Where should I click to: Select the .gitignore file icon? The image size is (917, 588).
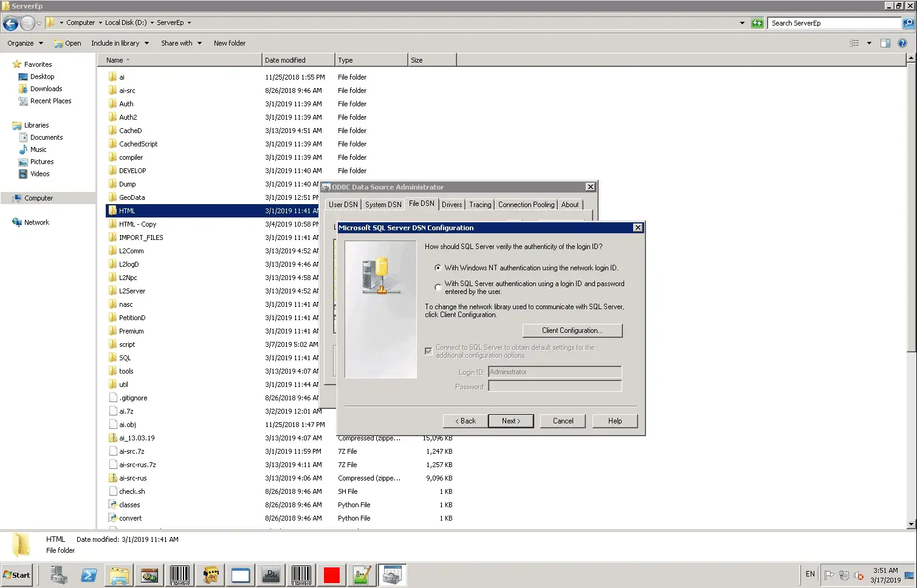[113, 398]
